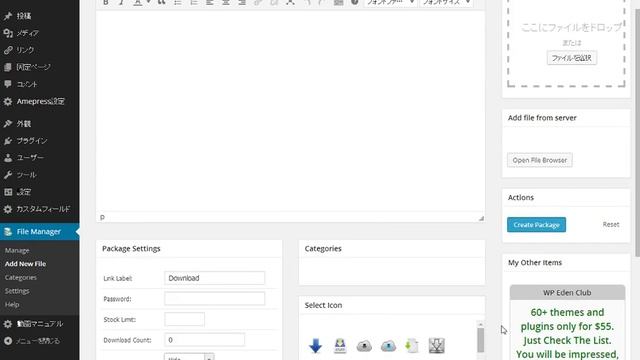Click the Select Icon panel heading
This screenshot has width=640, height=360.
(323, 305)
